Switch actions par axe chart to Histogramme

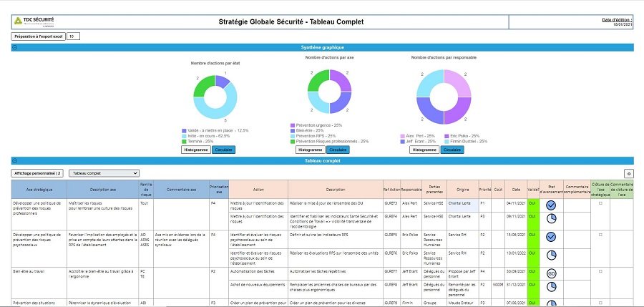click(x=311, y=150)
